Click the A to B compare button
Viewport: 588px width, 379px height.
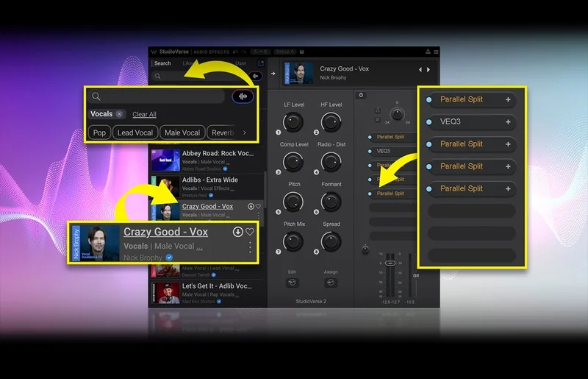260,52
